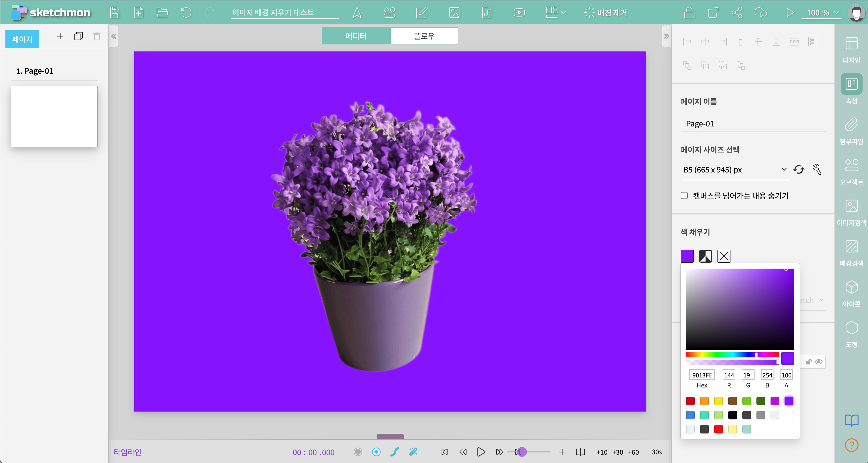The height and width of the screenshot is (463, 868).
Task: Pick the green color swatch
Action: (x=746, y=401)
